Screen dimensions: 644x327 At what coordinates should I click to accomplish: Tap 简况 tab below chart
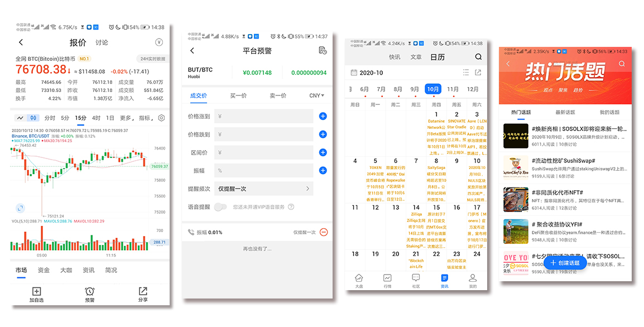111,270
